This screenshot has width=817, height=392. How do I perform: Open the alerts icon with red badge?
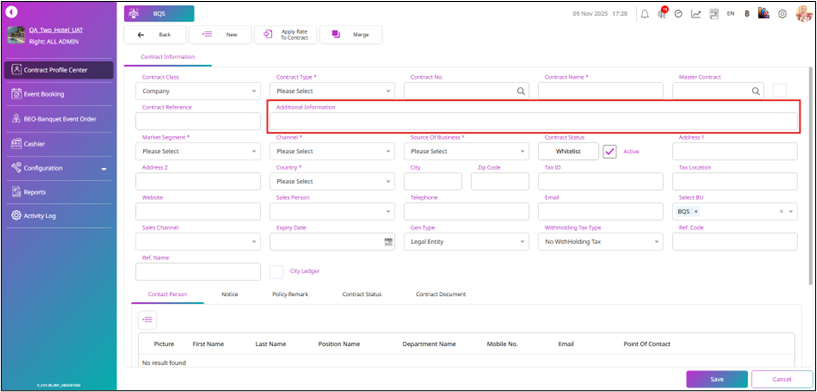click(x=662, y=13)
